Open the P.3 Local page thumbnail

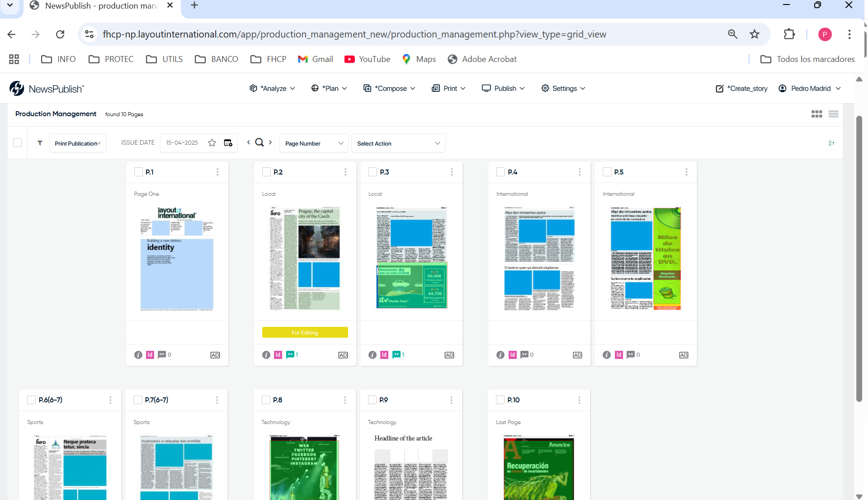coord(411,258)
